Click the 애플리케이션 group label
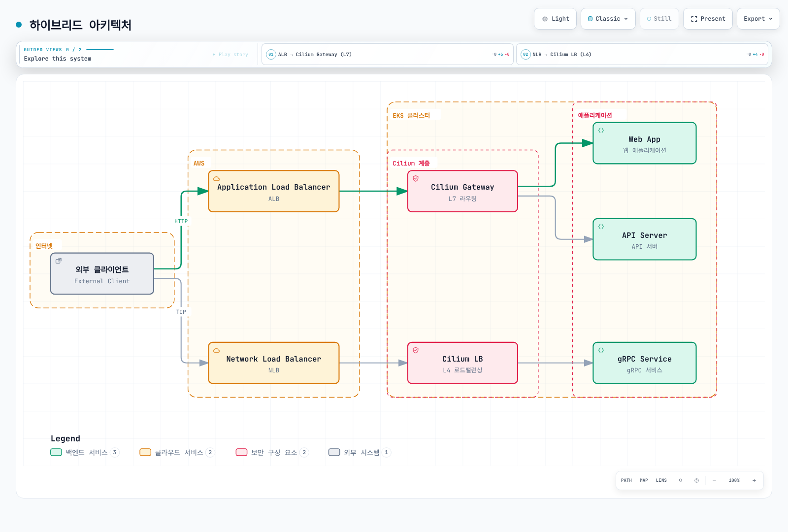The width and height of the screenshot is (788, 532). 595,115
